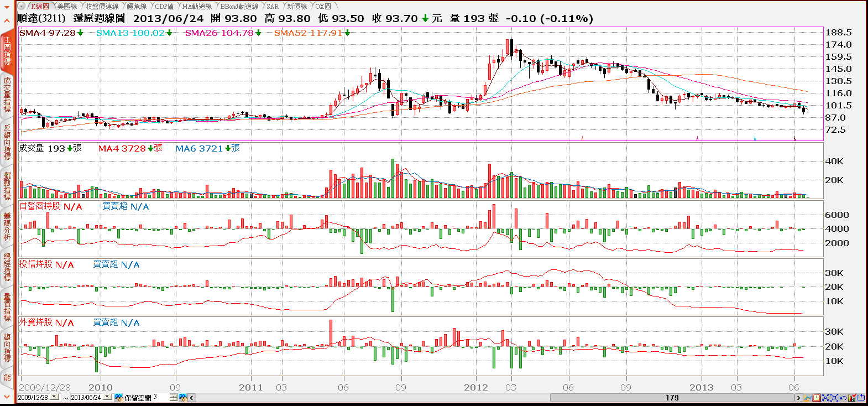This screenshot has height=406, width=868.
Task: Click the shrink-inward arrows icon
Action: click(x=825, y=398)
